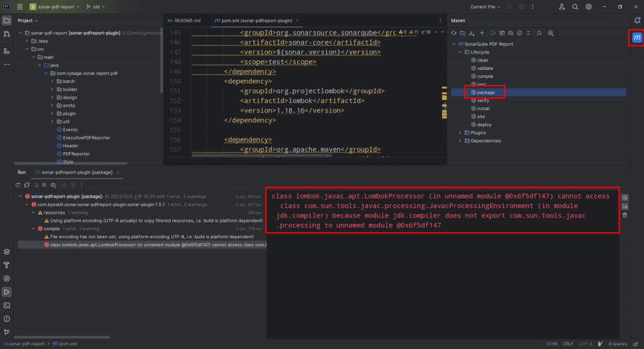The image size is (644, 349).
Task: Click pom.xml breadcrumb in status bar
Action: pos(65,344)
